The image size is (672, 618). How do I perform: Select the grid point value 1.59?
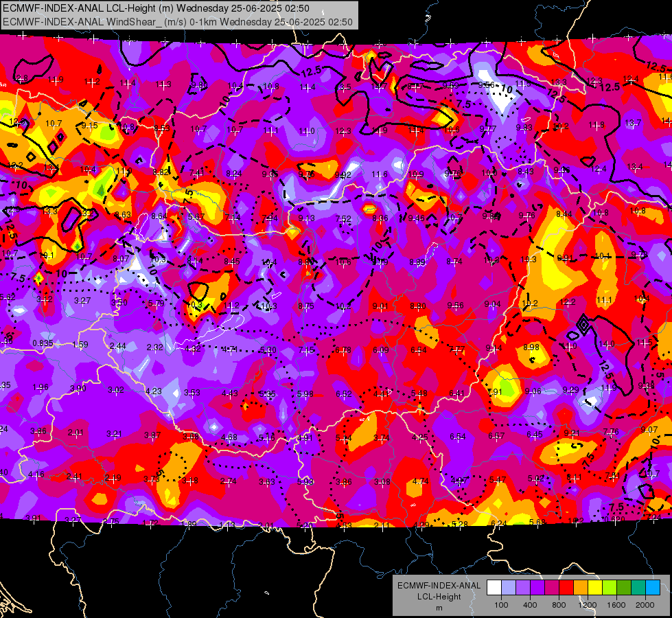tap(80, 345)
